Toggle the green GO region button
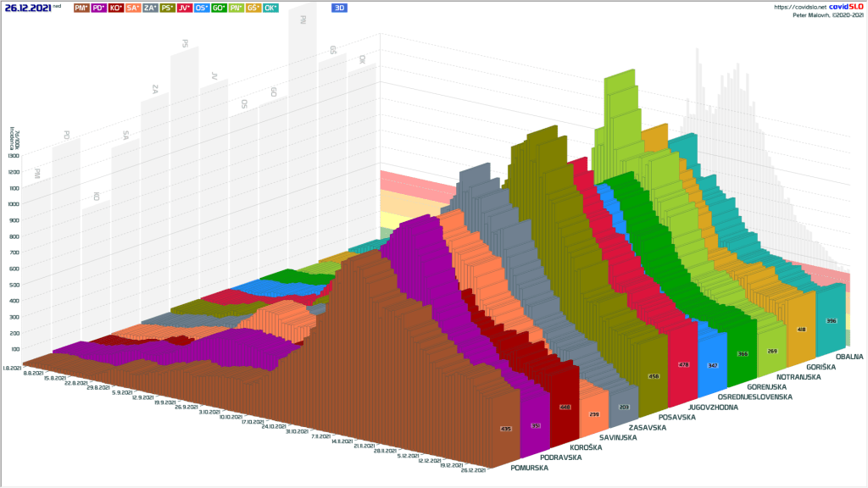Screen dimensions: 868x488 [220, 8]
